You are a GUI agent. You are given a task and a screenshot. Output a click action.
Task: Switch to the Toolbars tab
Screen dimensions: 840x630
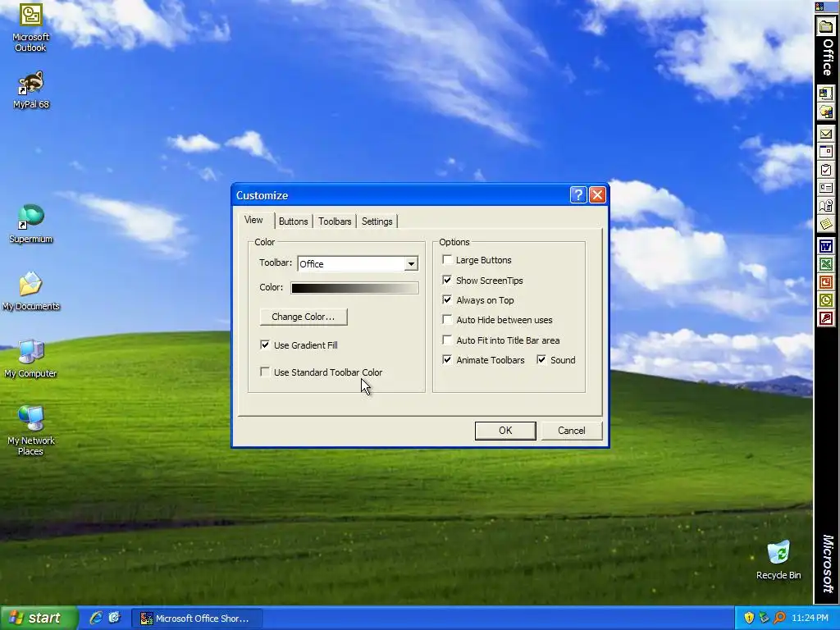335,221
